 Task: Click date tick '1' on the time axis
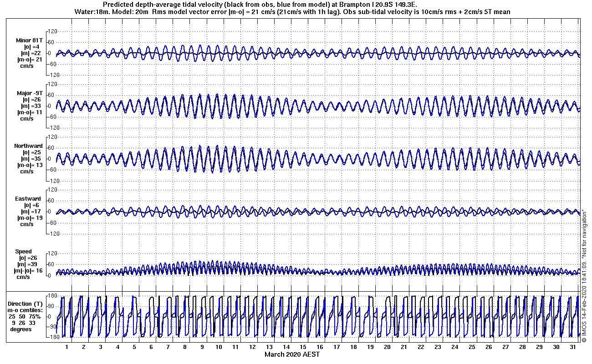(x=67, y=347)
